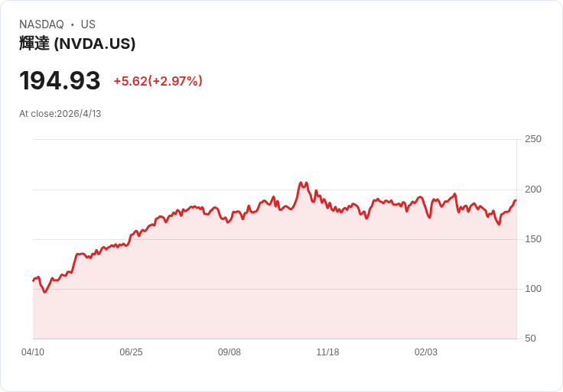Click the +5.62(+2.97%) price change
This screenshot has width=563, height=392.
(x=158, y=81)
